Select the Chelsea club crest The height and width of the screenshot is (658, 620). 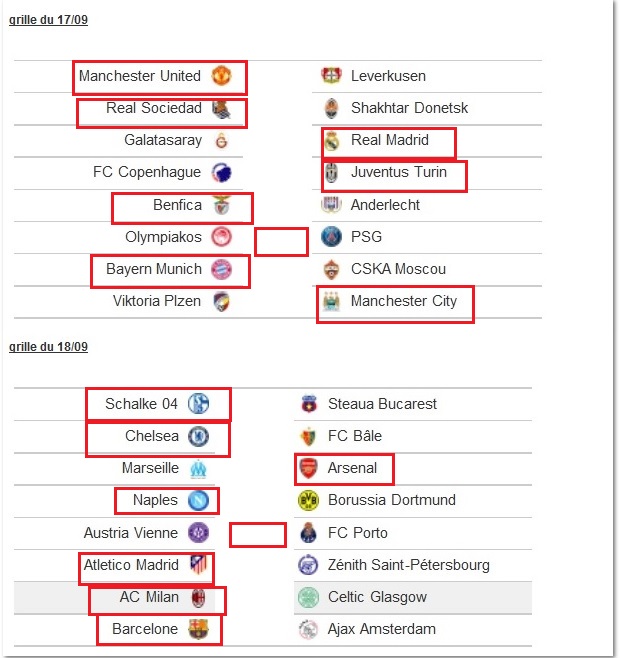point(198,436)
